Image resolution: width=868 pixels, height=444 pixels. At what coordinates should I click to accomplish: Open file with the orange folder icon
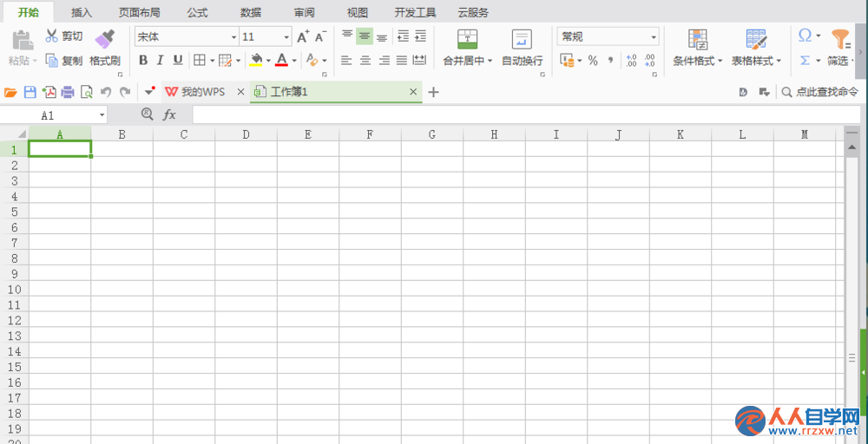pyautogui.click(x=11, y=92)
